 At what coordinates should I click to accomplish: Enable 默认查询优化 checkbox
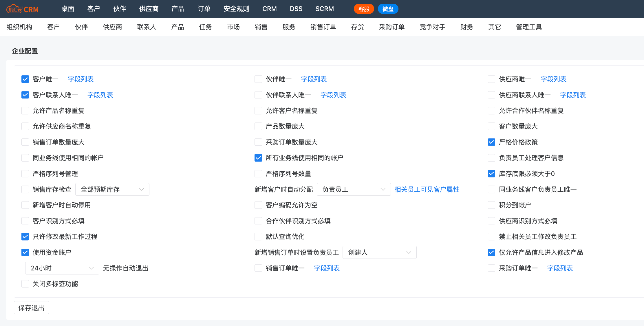pyautogui.click(x=258, y=237)
